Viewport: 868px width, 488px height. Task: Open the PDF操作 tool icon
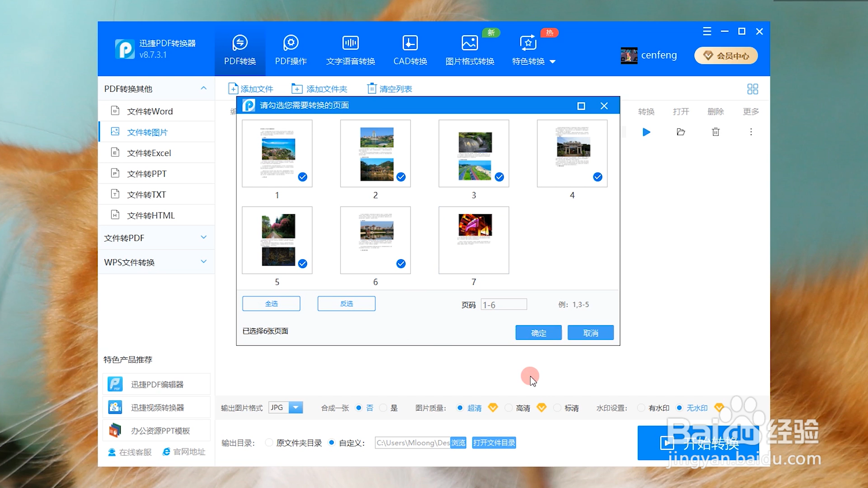pos(291,43)
